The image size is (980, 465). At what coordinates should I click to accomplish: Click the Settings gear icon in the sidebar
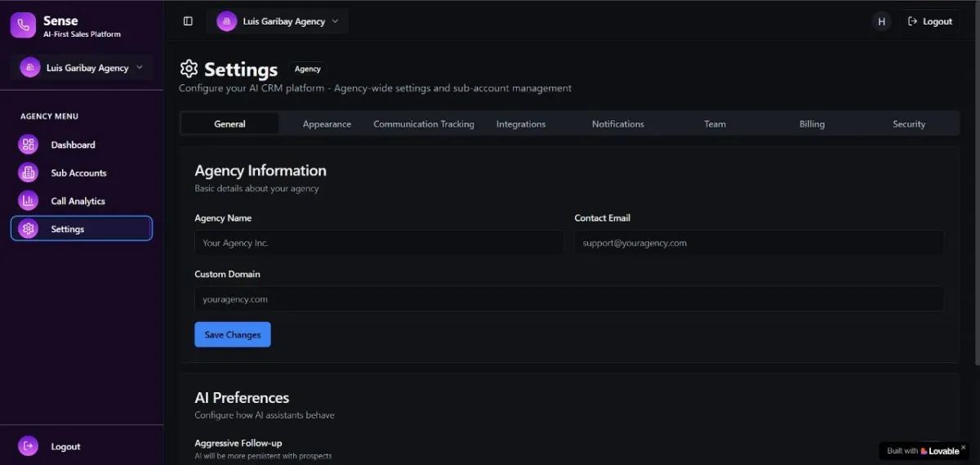[29, 229]
